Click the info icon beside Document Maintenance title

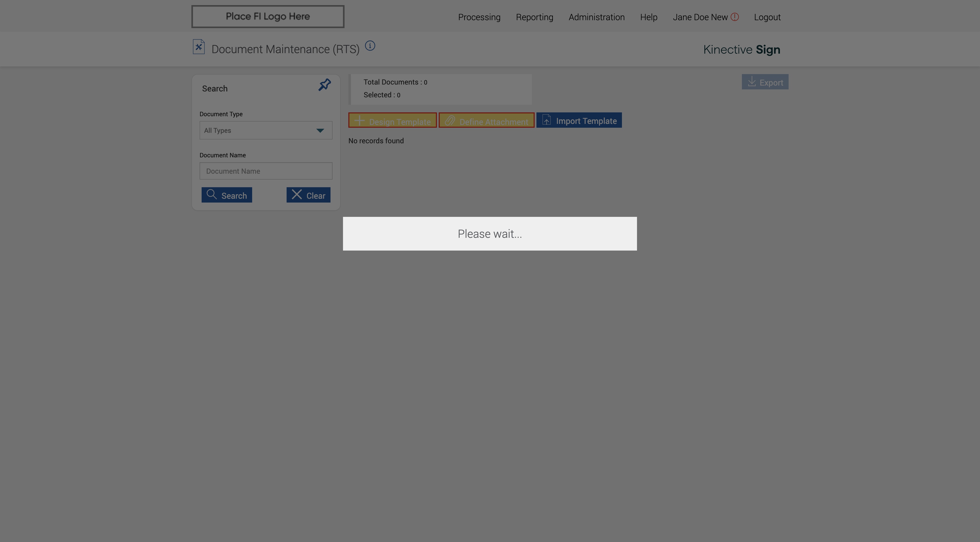[x=370, y=46]
